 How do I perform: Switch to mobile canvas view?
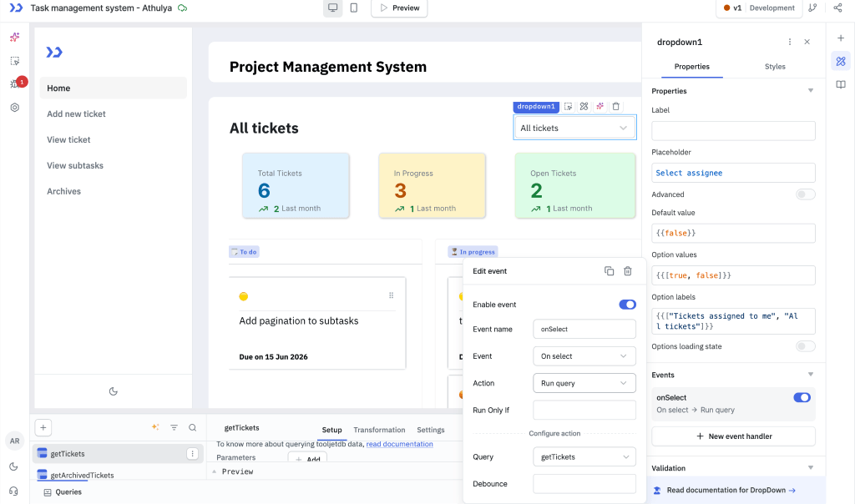coord(354,8)
